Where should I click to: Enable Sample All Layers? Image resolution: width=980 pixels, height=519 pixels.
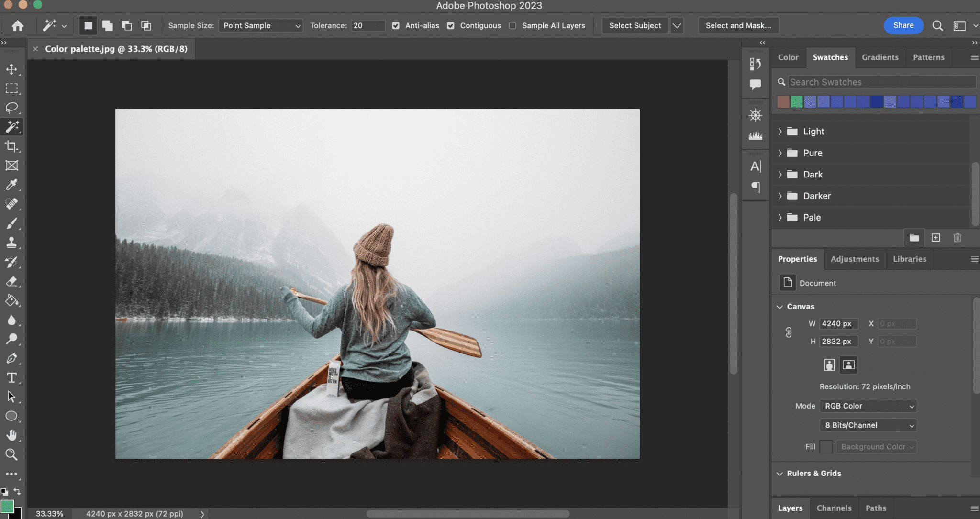pyautogui.click(x=512, y=25)
